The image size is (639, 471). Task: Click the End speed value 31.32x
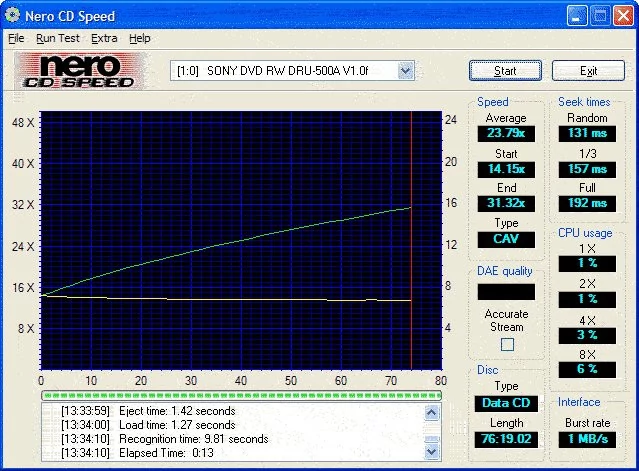pos(506,203)
